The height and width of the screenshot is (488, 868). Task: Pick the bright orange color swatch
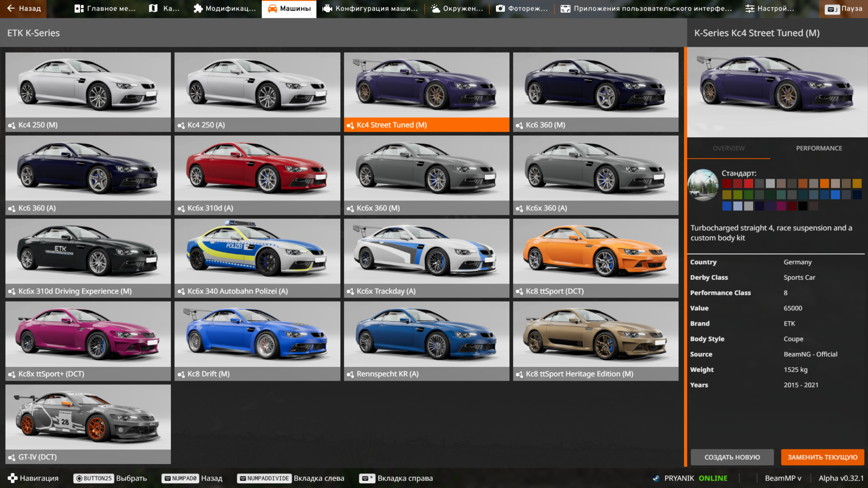pos(824,183)
